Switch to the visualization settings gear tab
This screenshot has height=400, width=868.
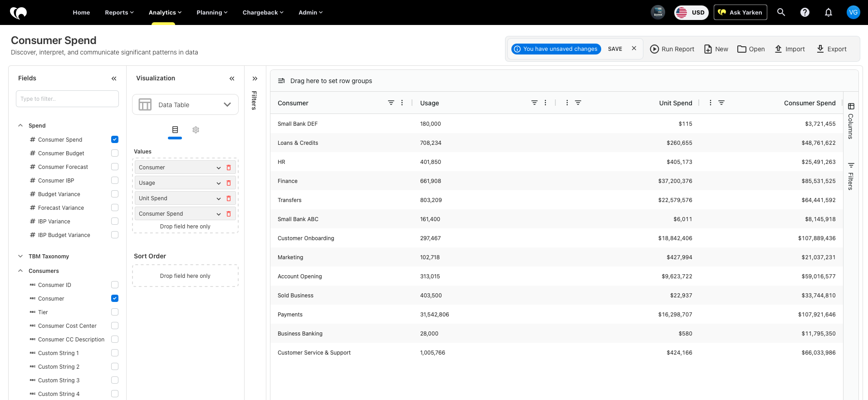196,130
